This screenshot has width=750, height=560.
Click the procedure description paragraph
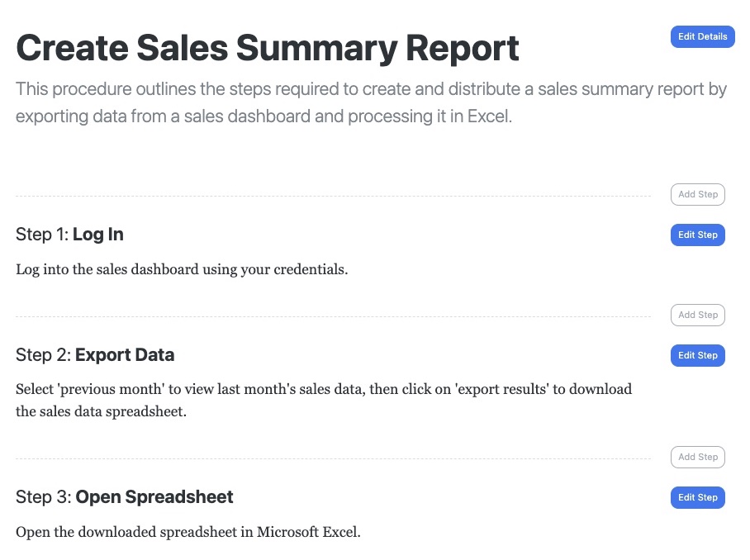click(370, 102)
